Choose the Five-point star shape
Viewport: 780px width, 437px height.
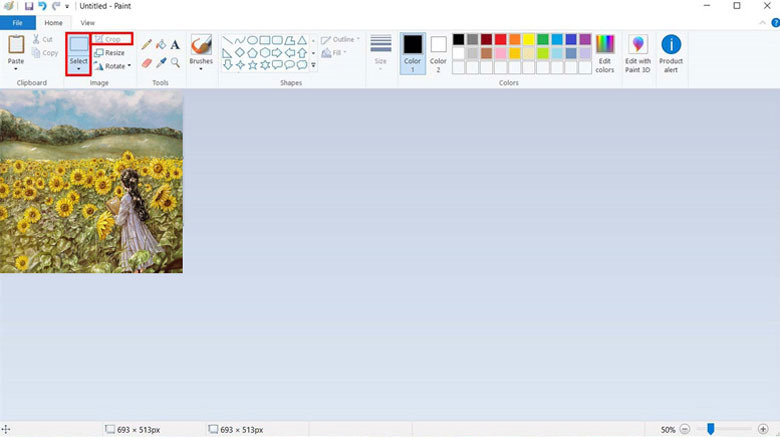(x=252, y=65)
